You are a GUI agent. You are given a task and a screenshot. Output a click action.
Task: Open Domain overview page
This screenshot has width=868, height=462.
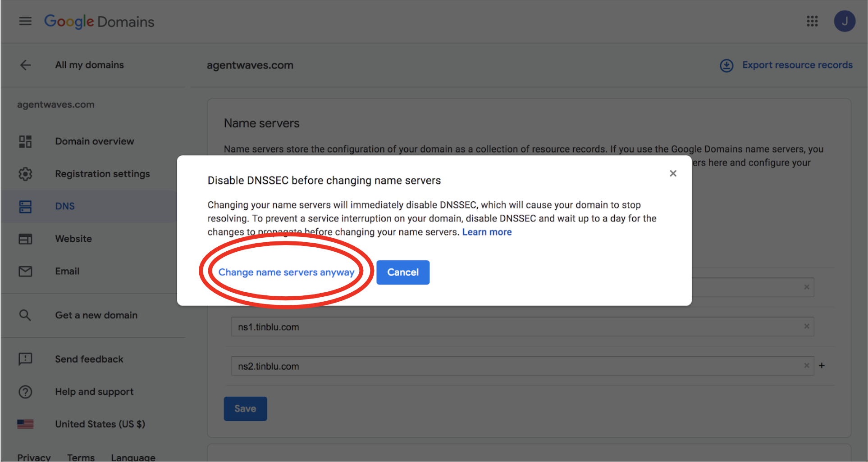coord(95,141)
